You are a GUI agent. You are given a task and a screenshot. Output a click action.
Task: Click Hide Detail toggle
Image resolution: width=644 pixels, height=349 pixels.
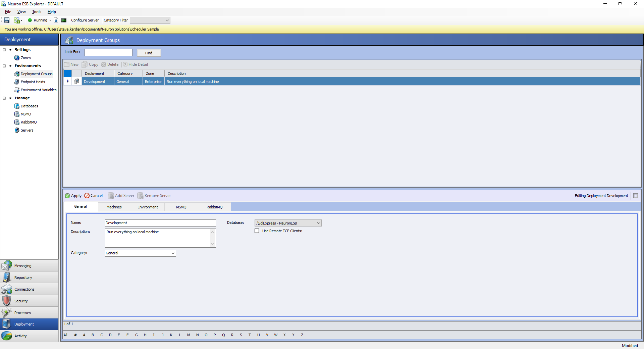136,64
